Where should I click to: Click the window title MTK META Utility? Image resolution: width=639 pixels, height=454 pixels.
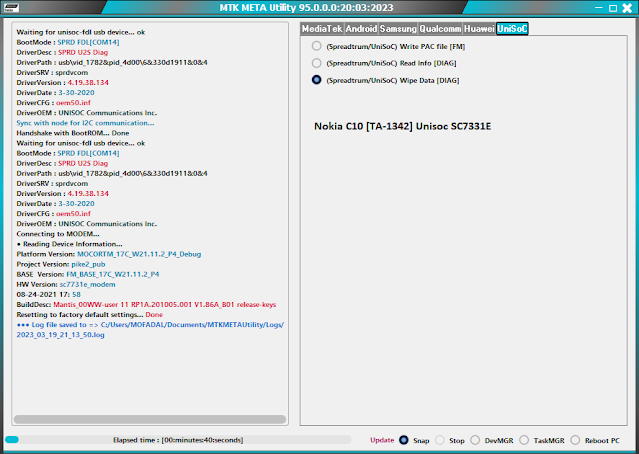point(306,8)
